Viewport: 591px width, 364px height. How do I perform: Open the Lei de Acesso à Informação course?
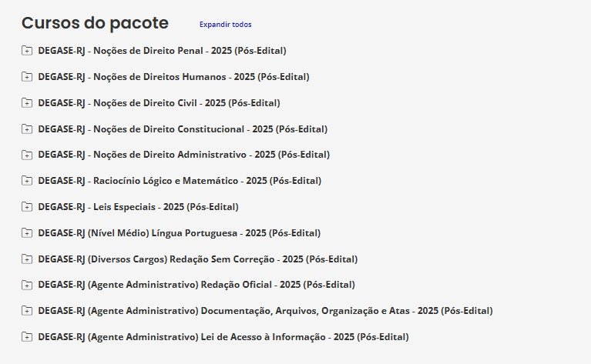[223, 337]
